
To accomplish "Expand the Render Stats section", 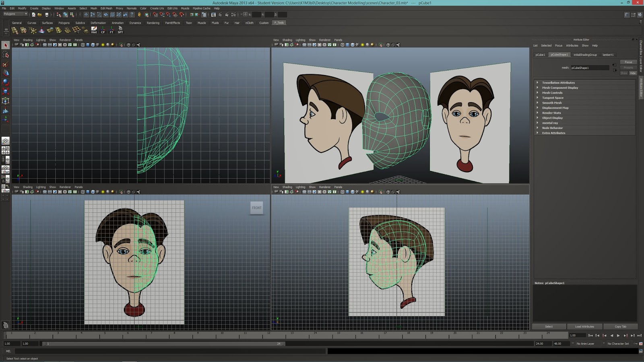I will click(584, 113).
